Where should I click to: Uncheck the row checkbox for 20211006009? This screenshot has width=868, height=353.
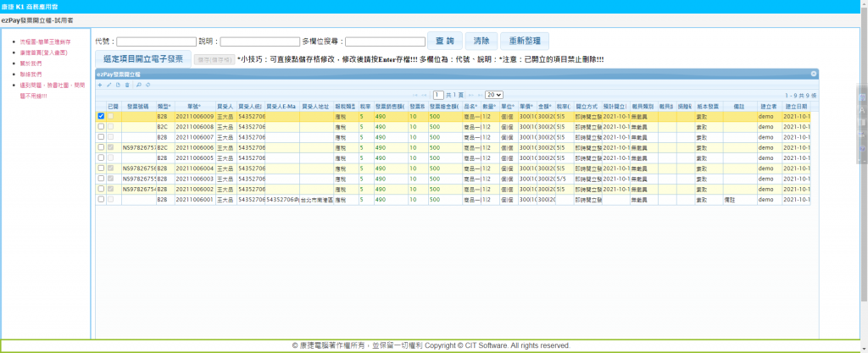[102, 116]
